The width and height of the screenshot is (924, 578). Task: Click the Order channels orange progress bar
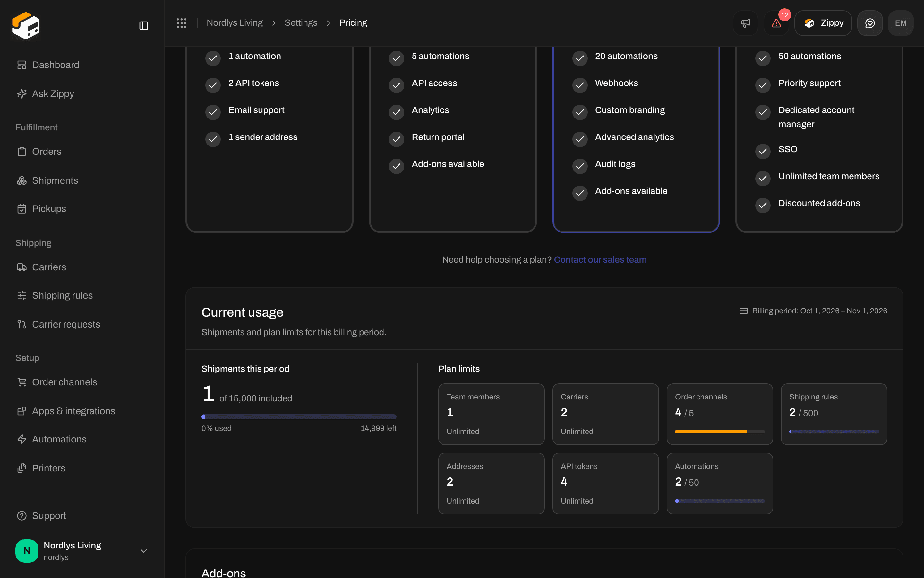click(x=720, y=432)
